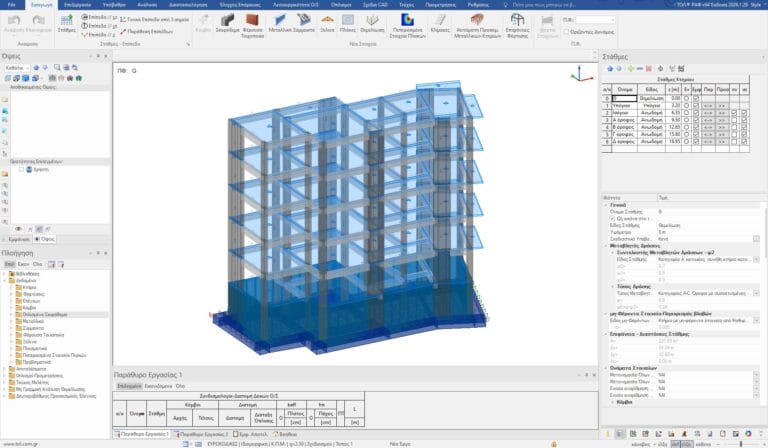Viewport: 768px width, 448px height.
Task: Open the Διαστασιολόγηση ribbon tab
Action: click(188, 4)
